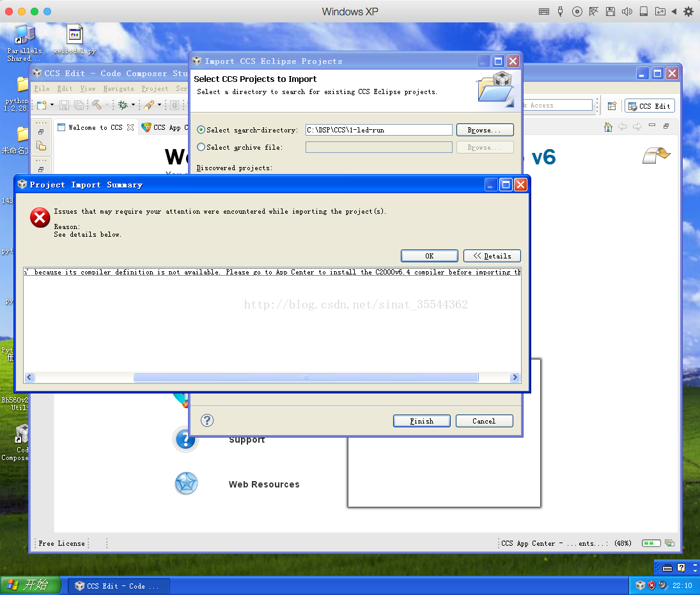Open View menu in CCS Edit window
This screenshot has height=595, width=700.
88,88
